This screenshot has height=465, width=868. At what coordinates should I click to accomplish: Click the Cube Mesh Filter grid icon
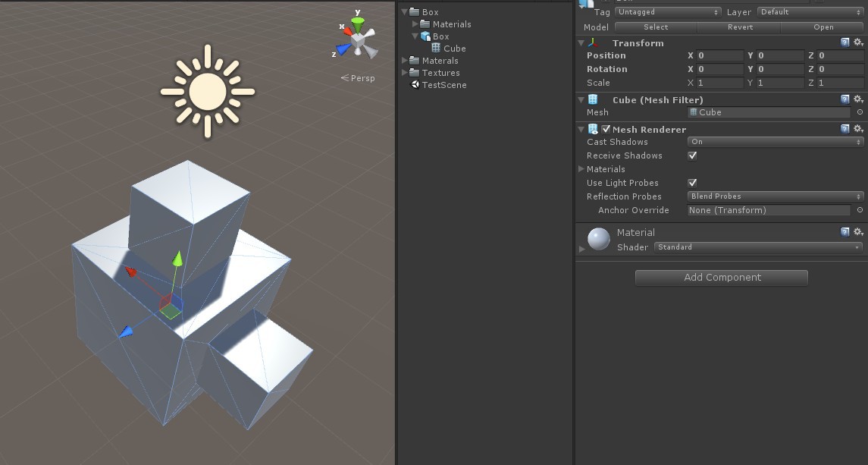594,99
